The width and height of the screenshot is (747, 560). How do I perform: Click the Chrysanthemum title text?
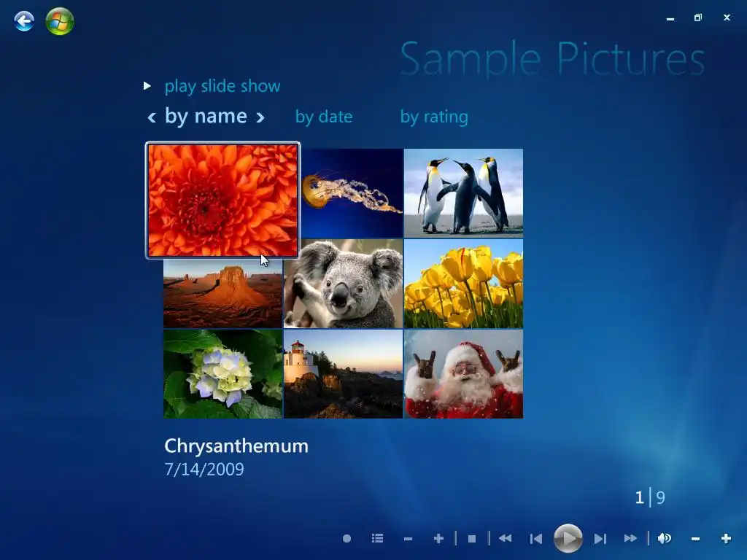point(236,446)
